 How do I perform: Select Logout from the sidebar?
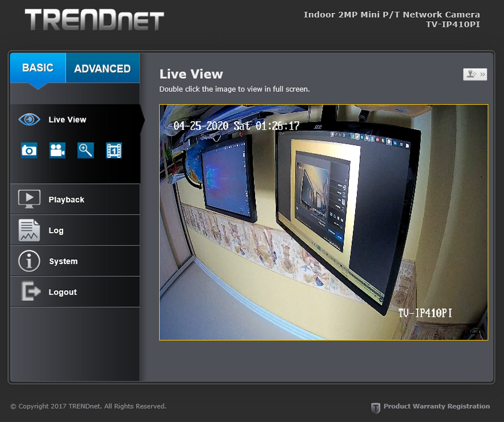pos(75,292)
